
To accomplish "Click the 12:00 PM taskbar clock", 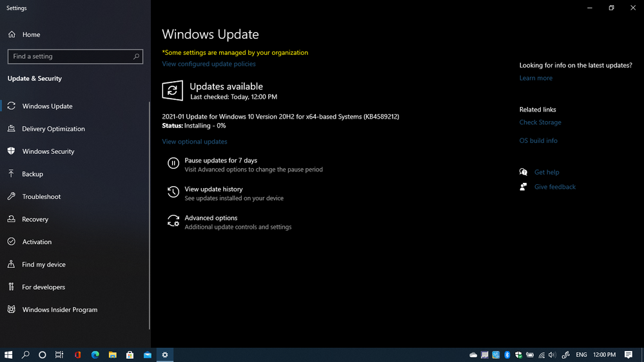I will [x=604, y=355].
